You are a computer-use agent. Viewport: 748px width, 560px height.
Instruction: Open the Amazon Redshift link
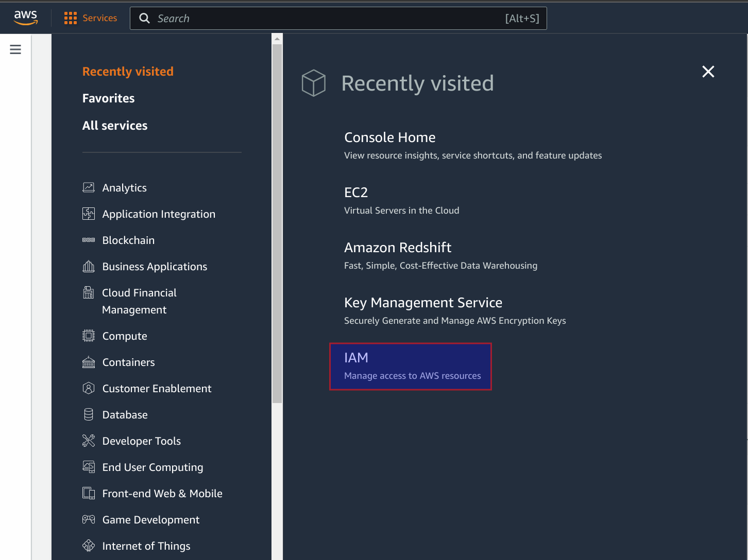pyautogui.click(x=398, y=248)
